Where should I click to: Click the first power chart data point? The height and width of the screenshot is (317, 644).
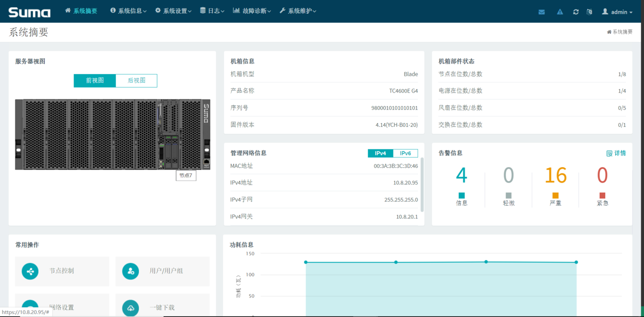tap(306, 262)
